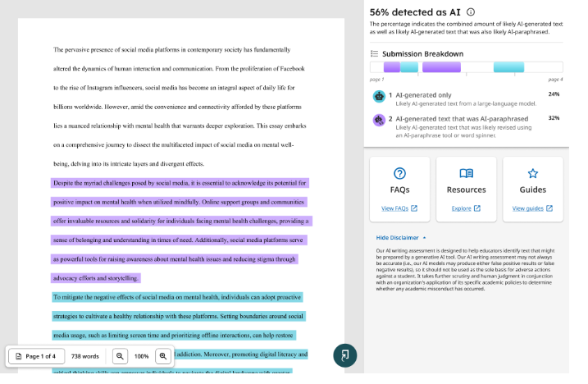588x384 pixels.
Task: Click the Resources card title
Action: point(466,190)
